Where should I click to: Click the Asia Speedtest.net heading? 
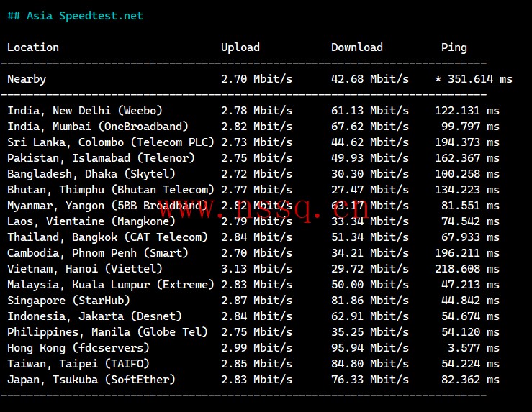75,16
